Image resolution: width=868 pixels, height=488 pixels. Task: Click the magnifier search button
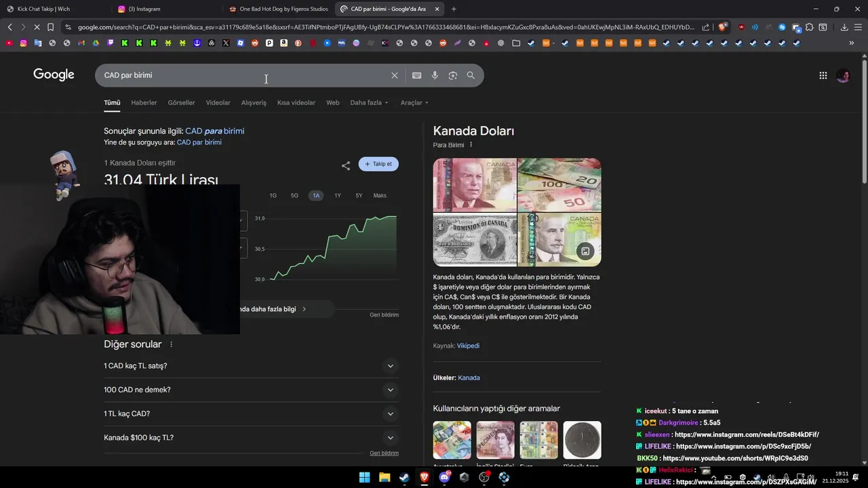pyautogui.click(x=471, y=75)
